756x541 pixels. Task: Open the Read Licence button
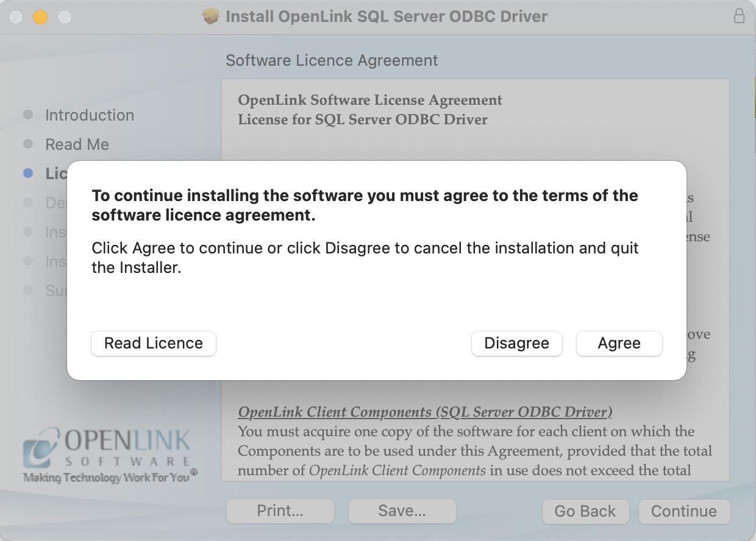[154, 344]
